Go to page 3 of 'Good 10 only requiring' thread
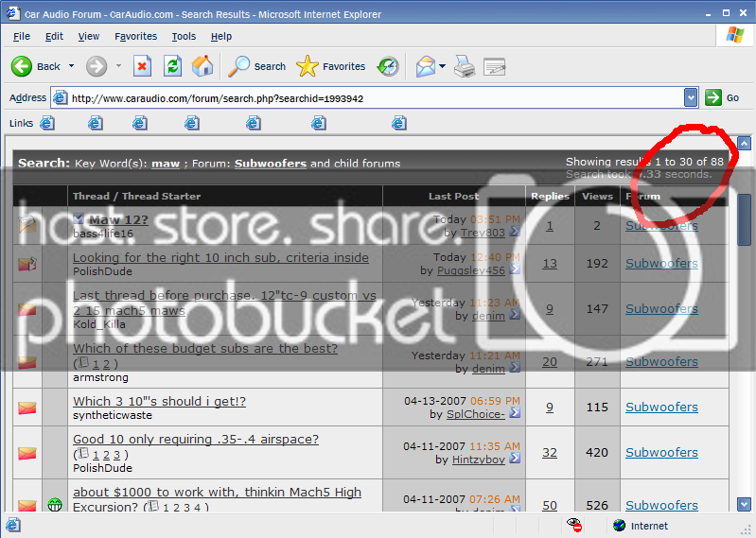 (116, 455)
